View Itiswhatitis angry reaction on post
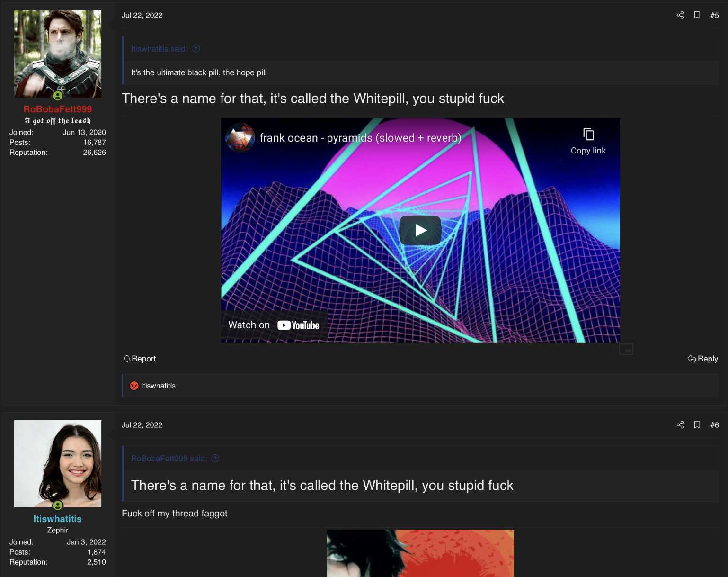This screenshot has height=577, width=728. 134,386
